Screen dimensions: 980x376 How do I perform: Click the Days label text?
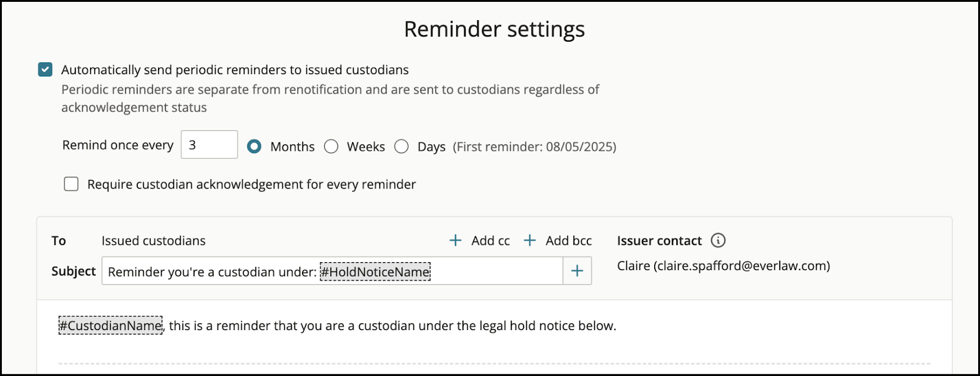pyautogui.click(x=432, y=147)
